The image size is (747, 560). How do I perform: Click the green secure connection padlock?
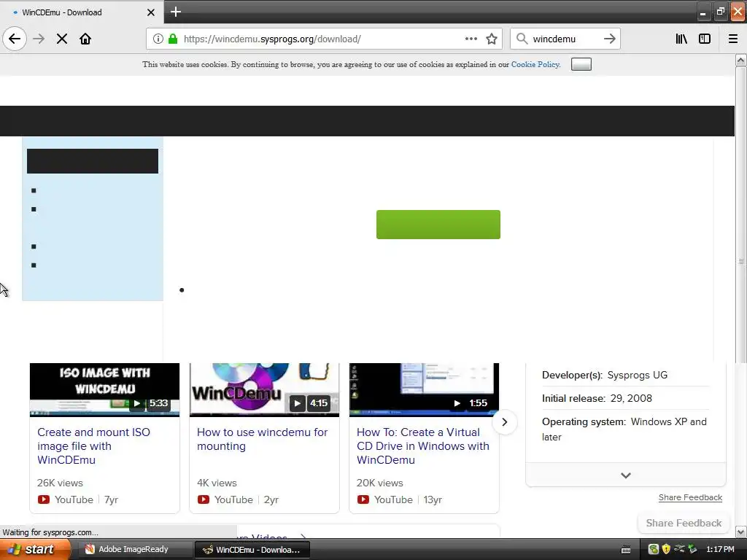point(173,39)
